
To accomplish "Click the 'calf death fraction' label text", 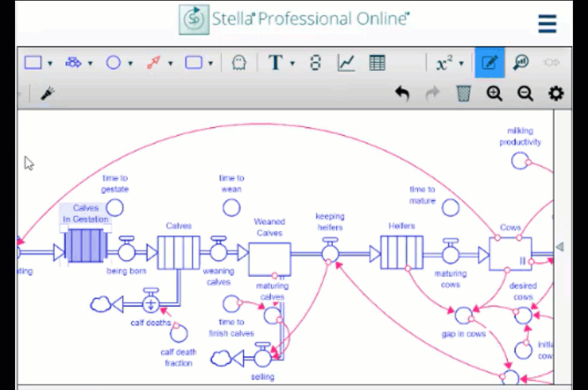I will [178, 357].
